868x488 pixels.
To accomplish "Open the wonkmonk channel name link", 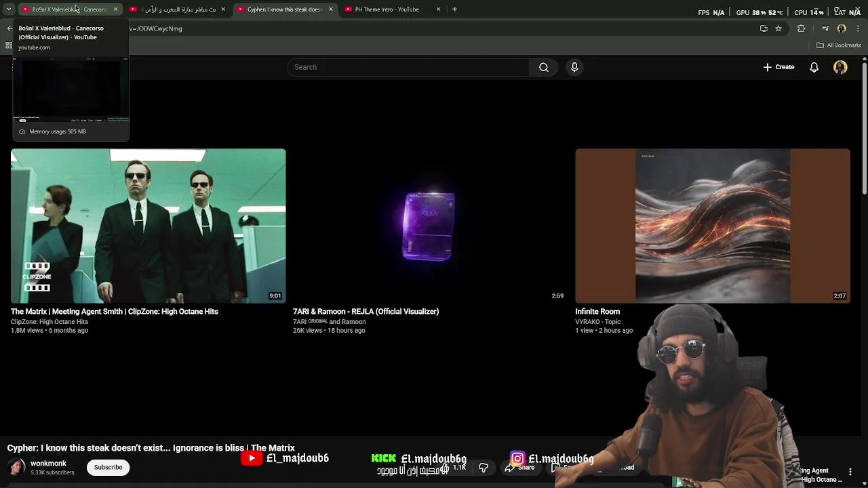I will pos(48,464).
